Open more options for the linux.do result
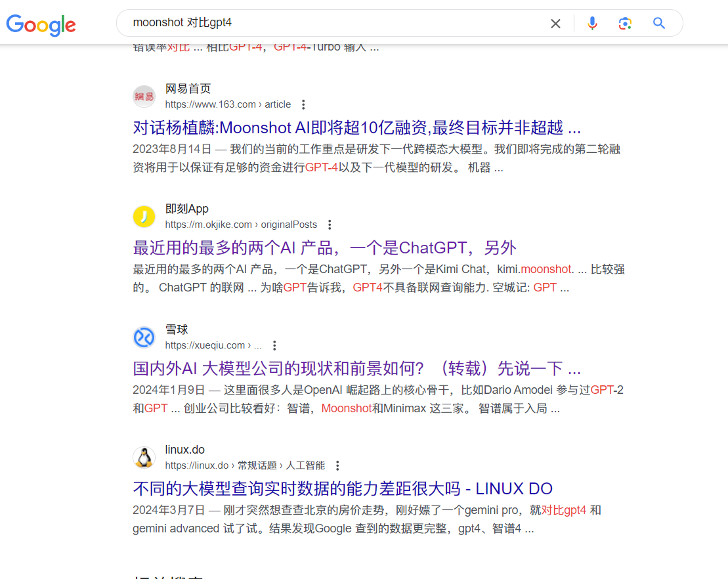This screenshot has width=728, height=579. [x=337, y=465]
